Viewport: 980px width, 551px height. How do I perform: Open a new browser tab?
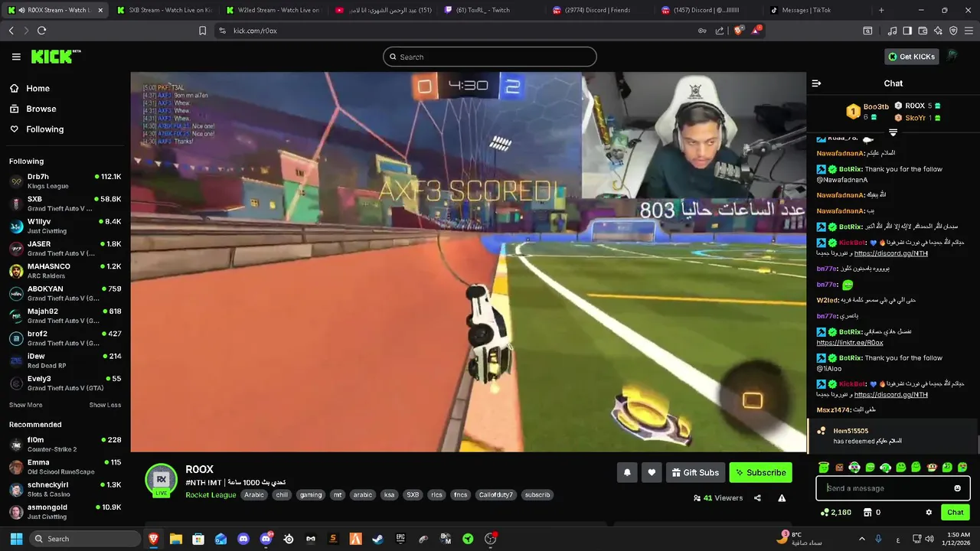[881, 10]
